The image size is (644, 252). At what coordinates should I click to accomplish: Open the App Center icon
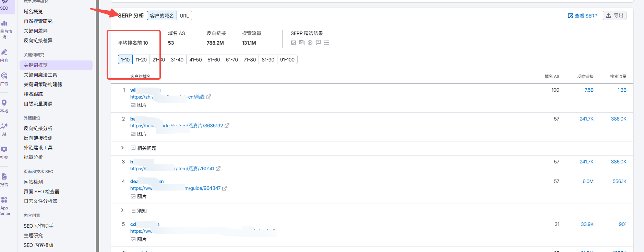tap(4, 200)
